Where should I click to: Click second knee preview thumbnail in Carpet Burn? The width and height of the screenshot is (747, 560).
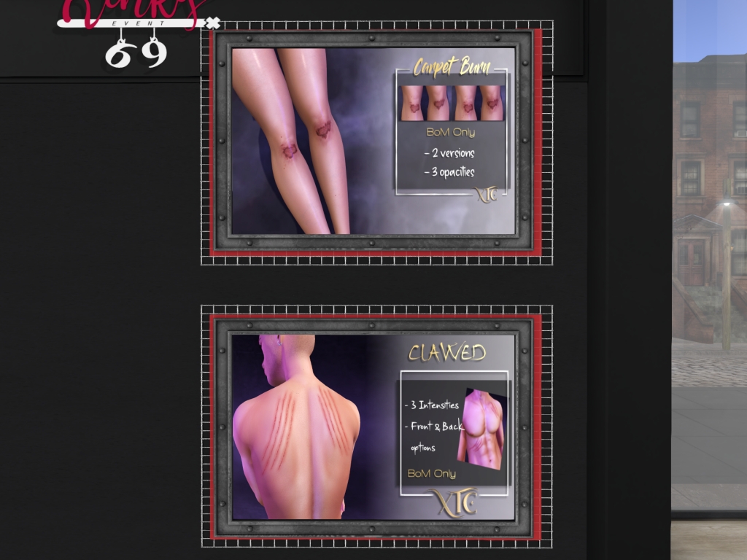pyautogui.click(x=438, y=103)
